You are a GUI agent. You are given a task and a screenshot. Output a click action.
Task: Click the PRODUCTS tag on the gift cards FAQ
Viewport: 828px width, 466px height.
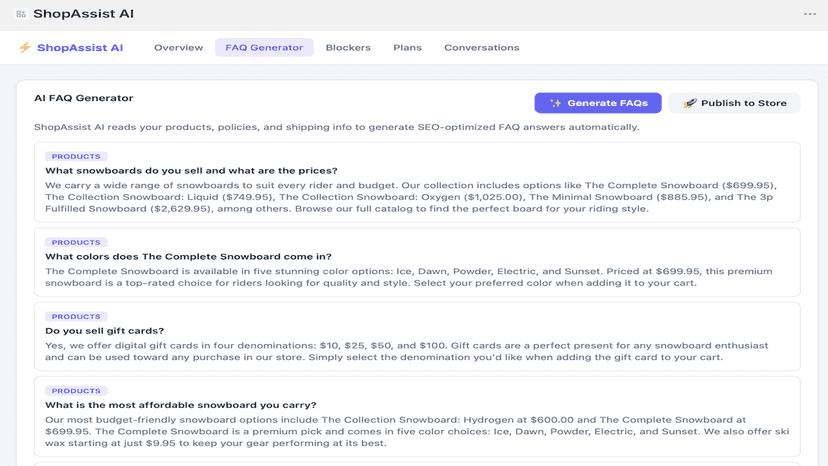tap(76, 316)
